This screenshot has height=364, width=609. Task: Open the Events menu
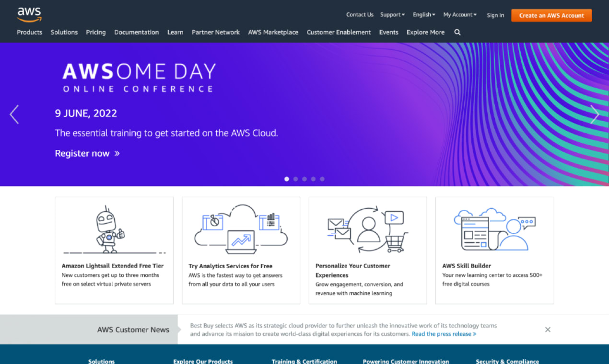pyautogui.click(x=389, y=32)
